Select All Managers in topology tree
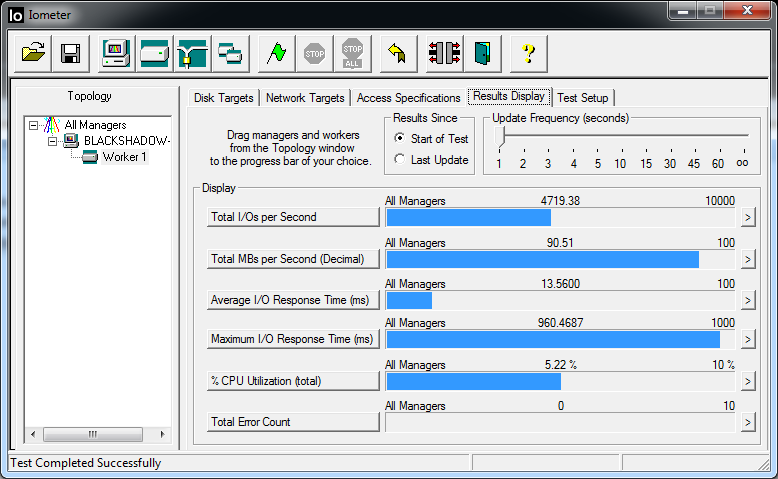Viewport: 778px width, 479px height. click(95, 125)
